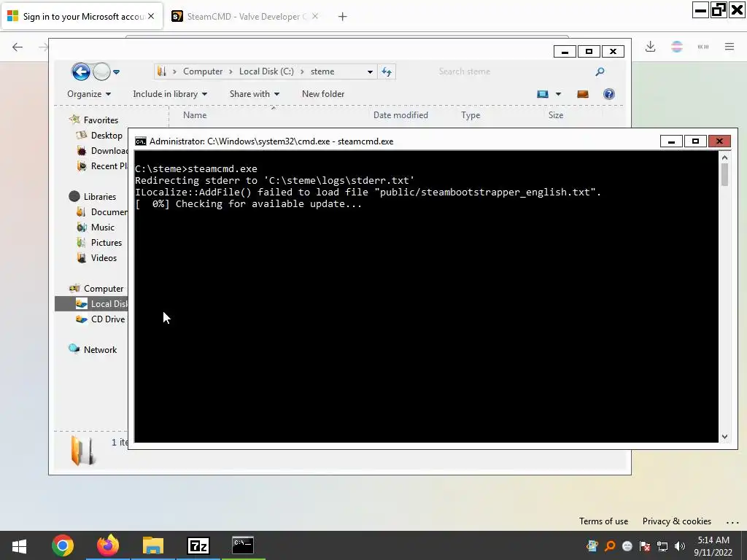Click the Explorer forward navigation arrow
747x560 pixels.
click(101, 72)
